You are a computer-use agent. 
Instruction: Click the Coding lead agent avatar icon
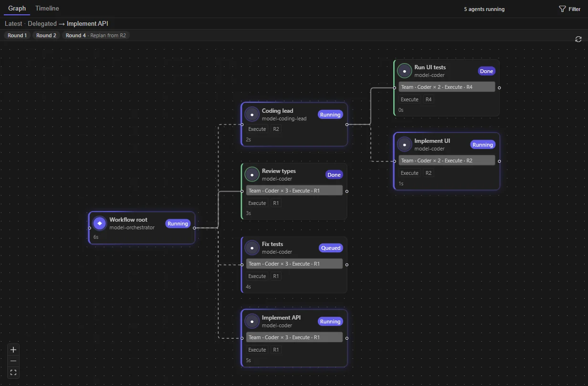coord(252,114)
